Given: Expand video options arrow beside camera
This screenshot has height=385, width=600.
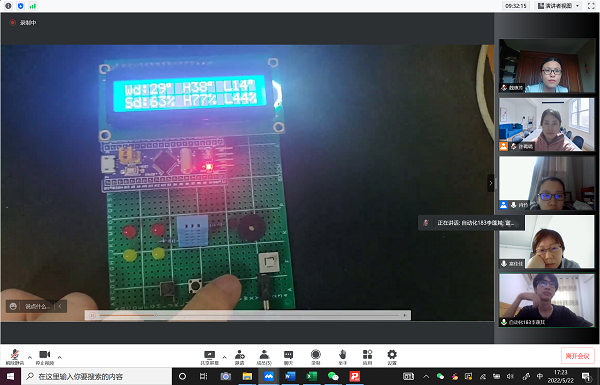Looking at the screenshot, I should pos(60,357).
